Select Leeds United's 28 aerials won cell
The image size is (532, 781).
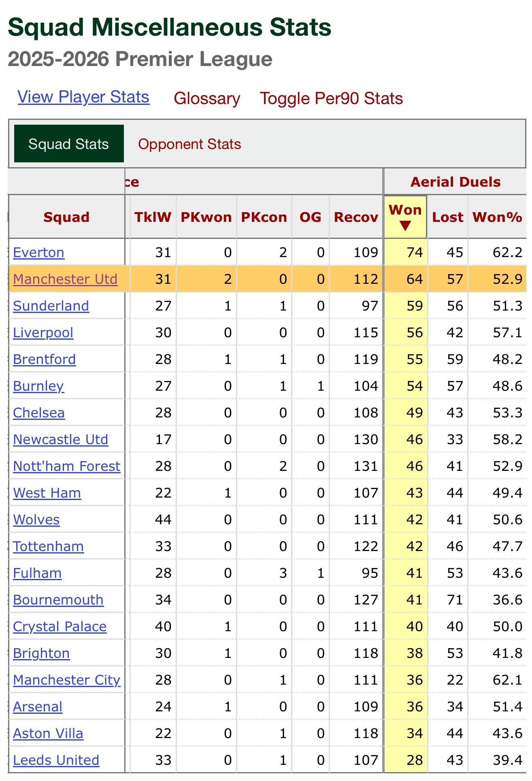[405, 760]
